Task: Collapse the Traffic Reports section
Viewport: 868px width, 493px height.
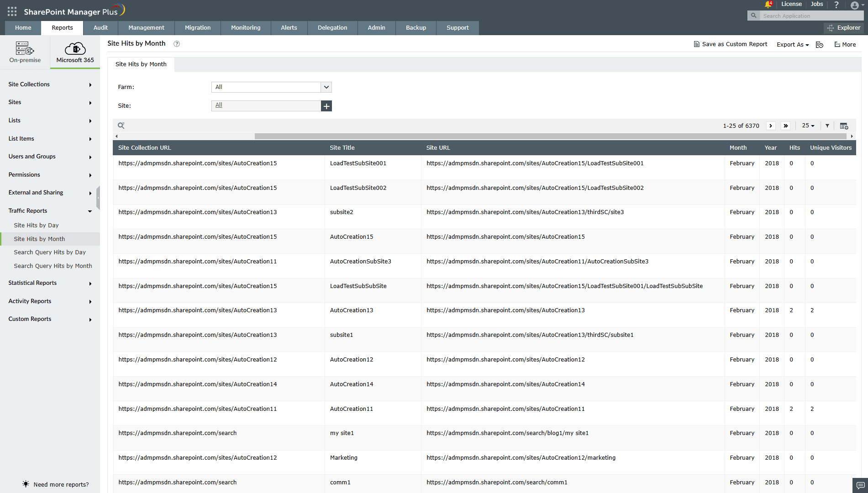Action: click(x=50, y=211)
